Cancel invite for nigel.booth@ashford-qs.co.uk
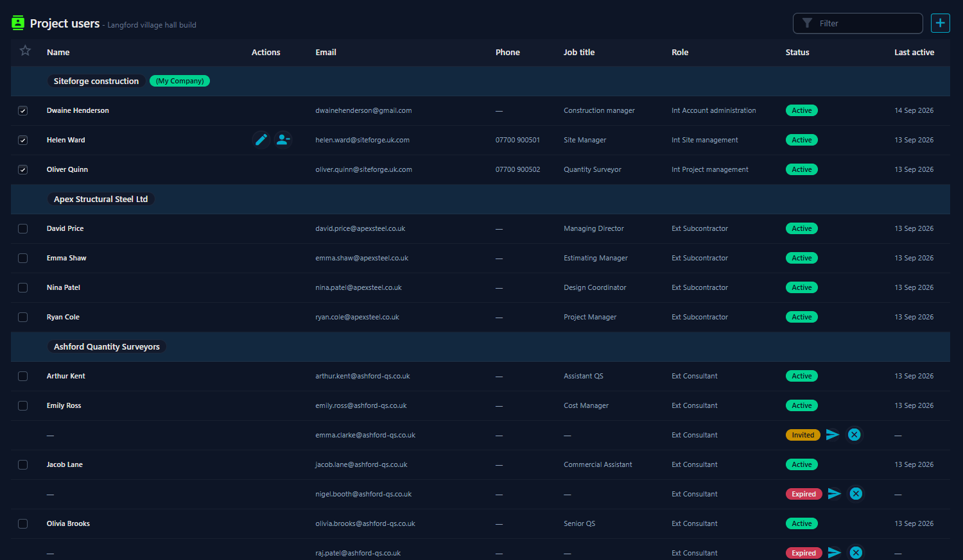Image resolution: width=963 pixels, height=560 pixels. [856, 494]
